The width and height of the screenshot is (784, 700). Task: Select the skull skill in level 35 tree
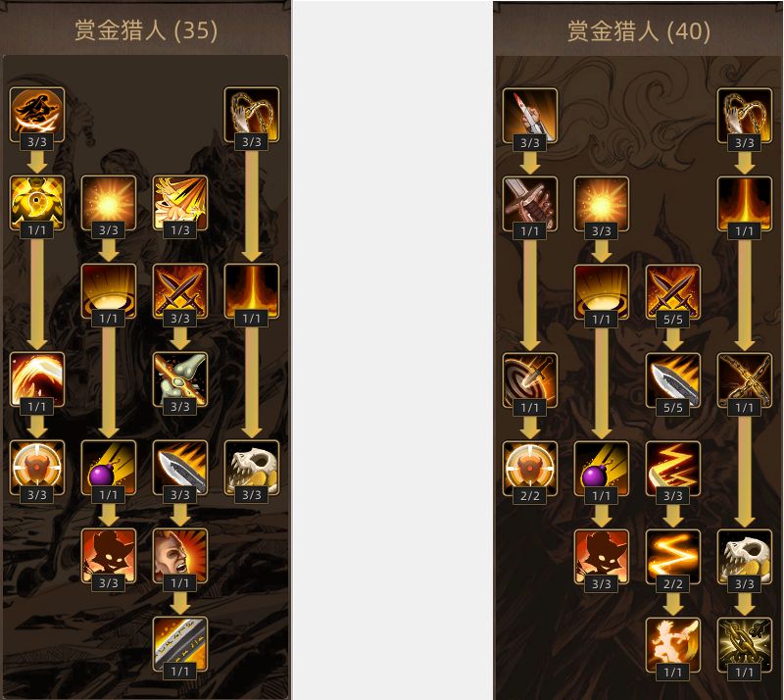[x=252, y=468]
